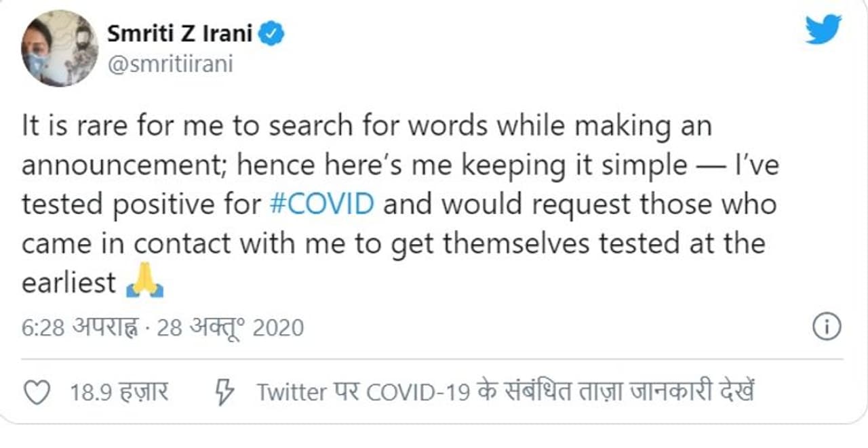868x448 pixels.
Task: Open Twitter पर COVID-19 ताज़ा जानकारी देखें link
Action: pyautogui.click(x=505, y=392)
